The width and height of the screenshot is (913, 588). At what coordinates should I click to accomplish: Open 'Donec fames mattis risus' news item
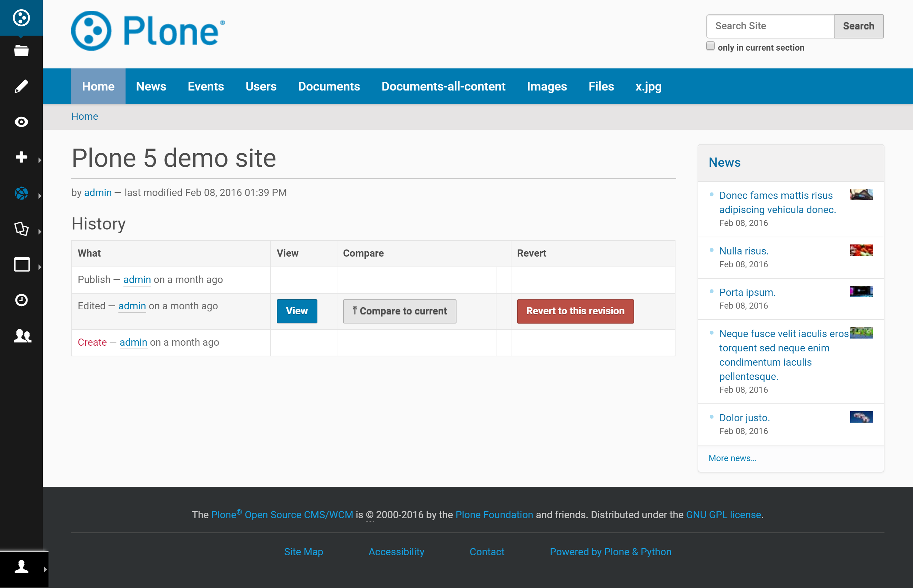[777, 202]
